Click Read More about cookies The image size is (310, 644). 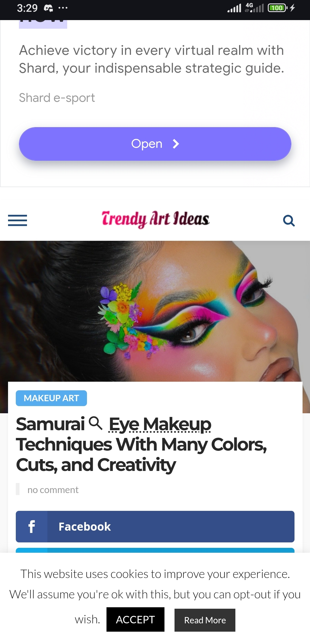(x=205, y=620)
